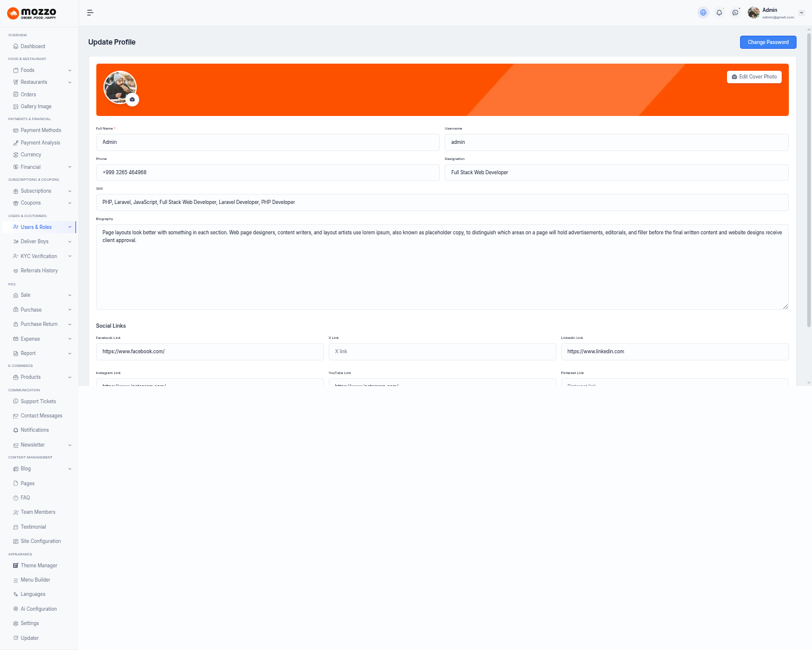
Task: Click the Change Password button
Action: point(767,42)
